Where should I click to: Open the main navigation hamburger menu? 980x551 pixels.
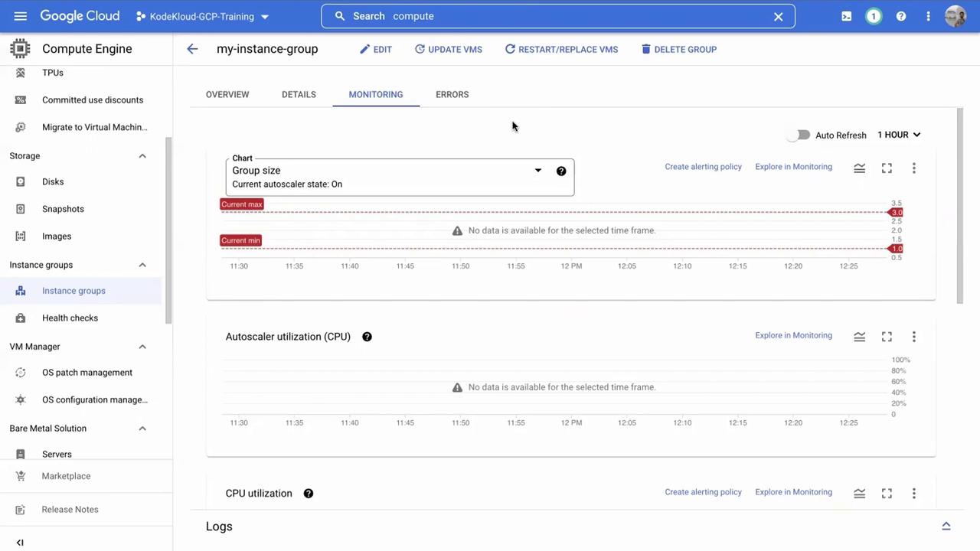pos(21,16)
